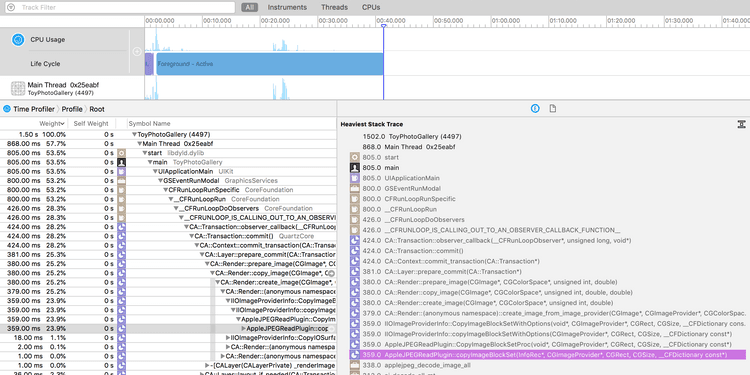Open the extended detail info icon
Image resolution: width=750 pixels, height=375 pixels.
click(x=535, y=109)
